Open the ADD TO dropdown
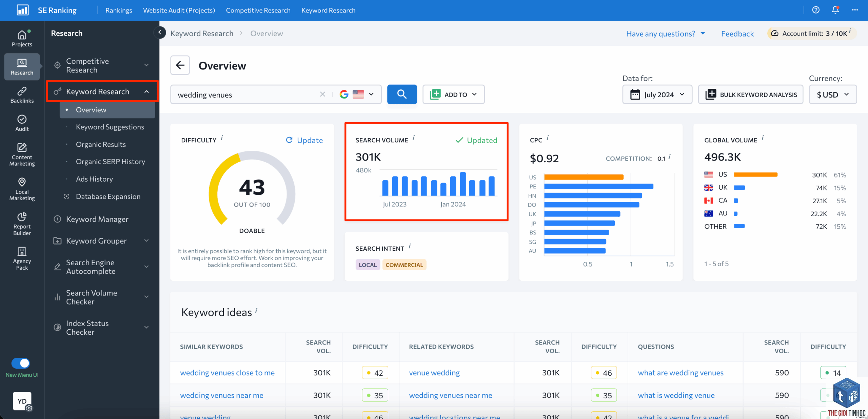The height and width of the screenshot is (419, 868). pyautogui.click(x=453, y=94)
